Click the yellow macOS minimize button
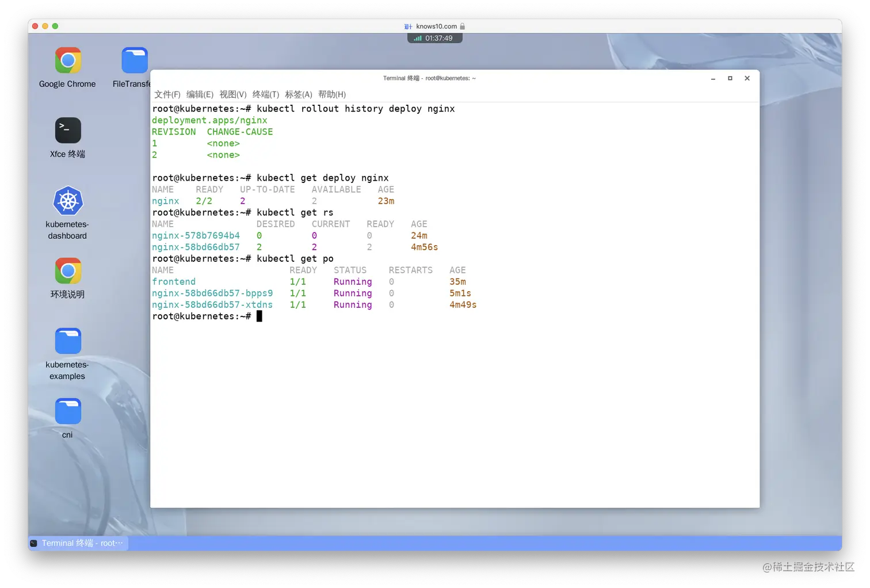 tap(45, 26)
